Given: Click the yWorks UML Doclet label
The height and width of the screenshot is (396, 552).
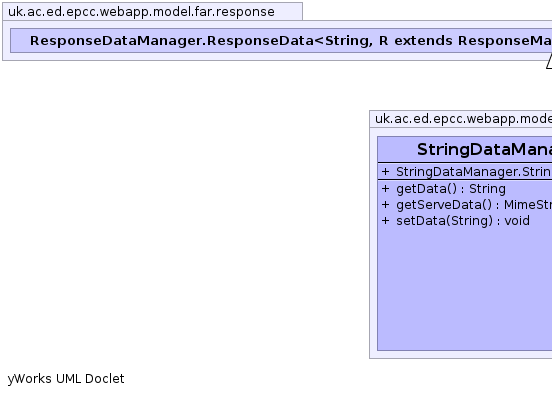Looking at the screenshot, I should pyautogui.click(x=66, y=379).
